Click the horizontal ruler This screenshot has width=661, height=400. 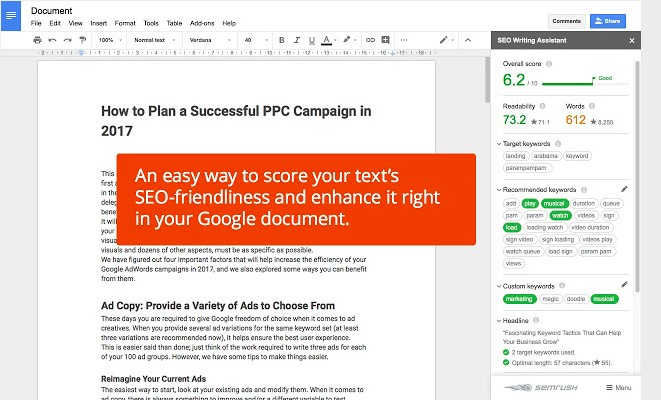(236, 53)
